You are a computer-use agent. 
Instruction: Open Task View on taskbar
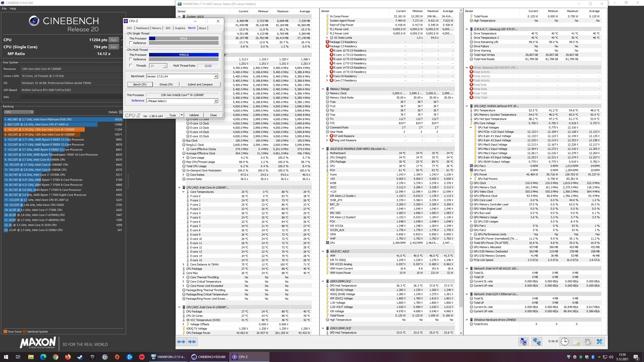(x=18, y=357)
